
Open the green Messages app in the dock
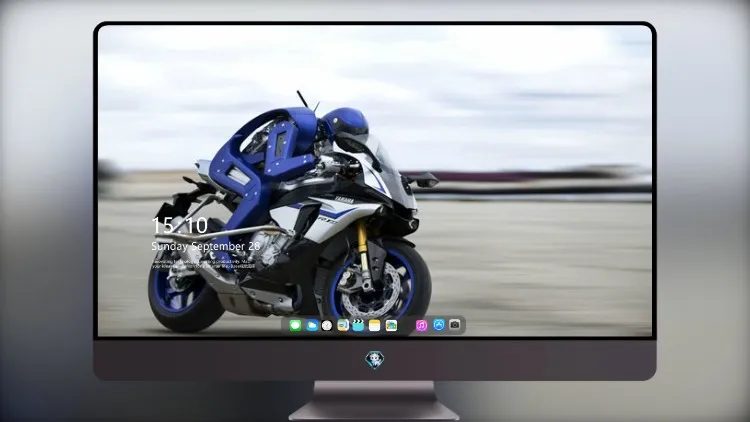coord(295,325)
